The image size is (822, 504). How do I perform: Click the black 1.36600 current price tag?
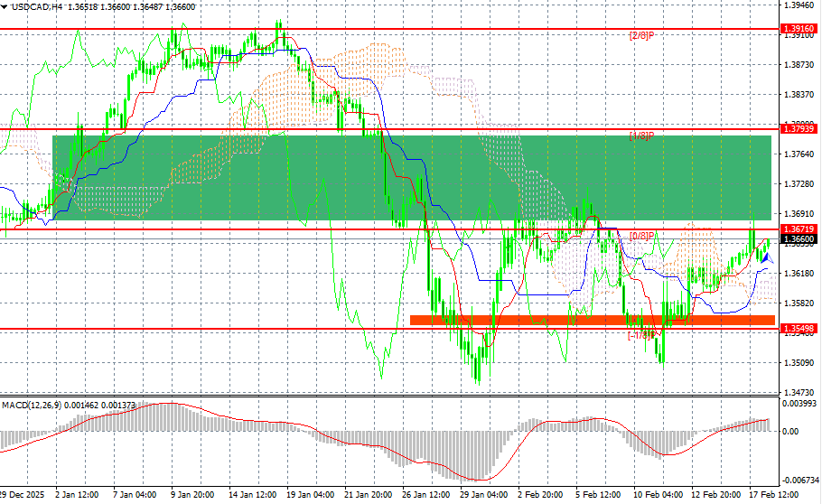click(x=799, y=239)
